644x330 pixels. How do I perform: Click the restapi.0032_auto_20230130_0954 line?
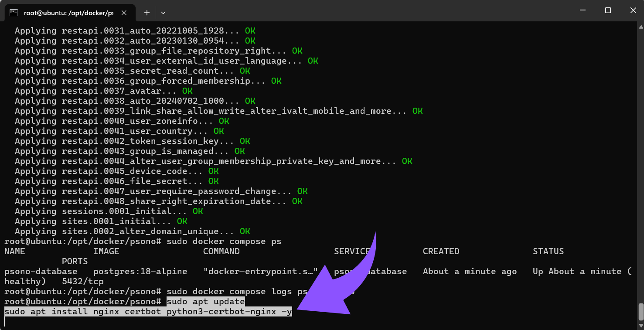(135, 41)
